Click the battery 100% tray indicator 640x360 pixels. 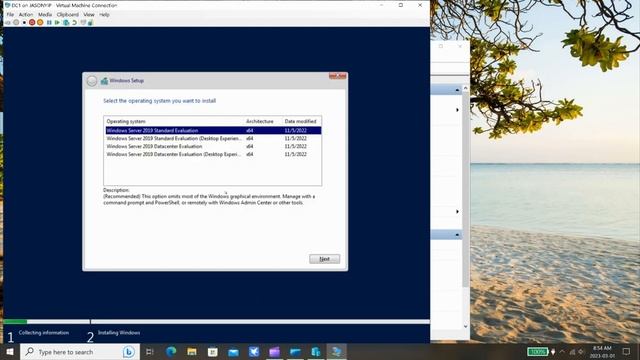click(x=538, y=351)
